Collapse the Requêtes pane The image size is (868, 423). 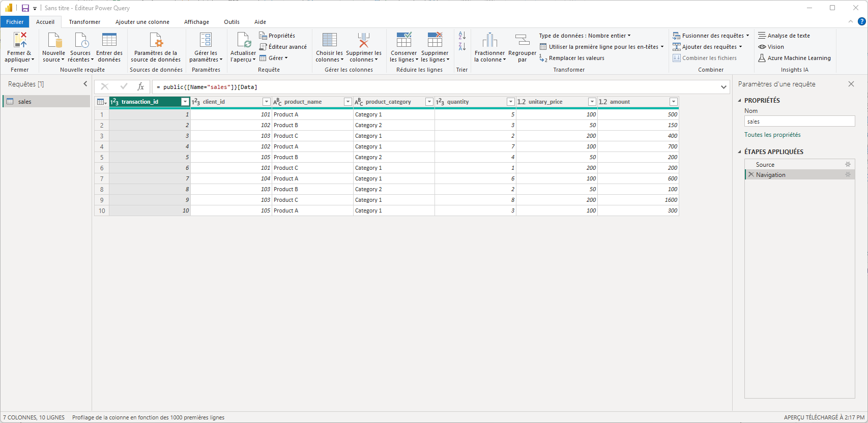[85, 84]
